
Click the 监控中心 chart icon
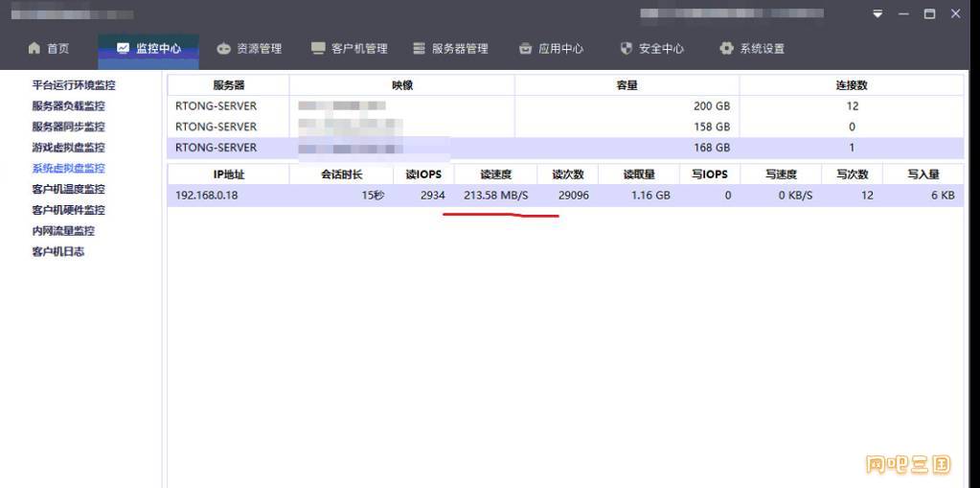coord(124,48)
